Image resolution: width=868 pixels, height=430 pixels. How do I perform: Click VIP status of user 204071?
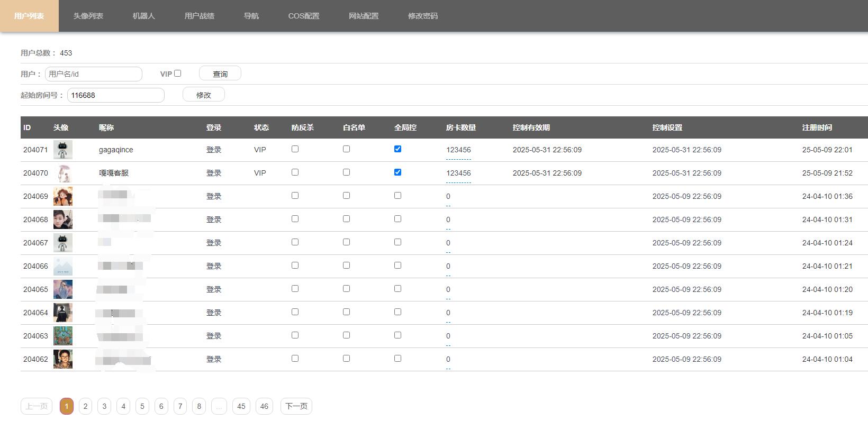click(x=260, y=150)
